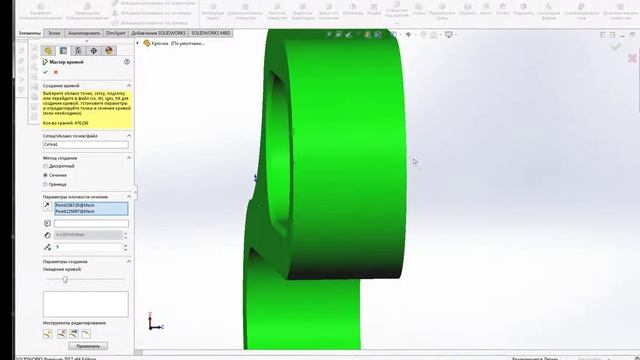Switch to the Анализировать ribbon tab
The height and width of the screenshot is (360, 640).
click(84, 33)
